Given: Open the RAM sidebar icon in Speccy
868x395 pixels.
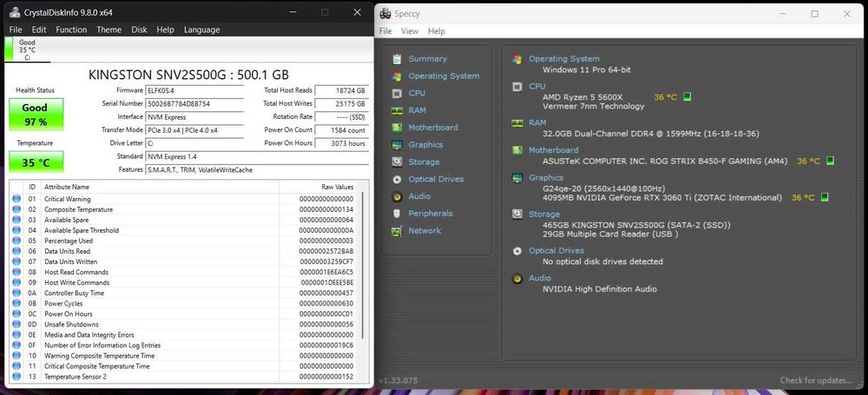Looking at the screenshot, I should (397, 110).
